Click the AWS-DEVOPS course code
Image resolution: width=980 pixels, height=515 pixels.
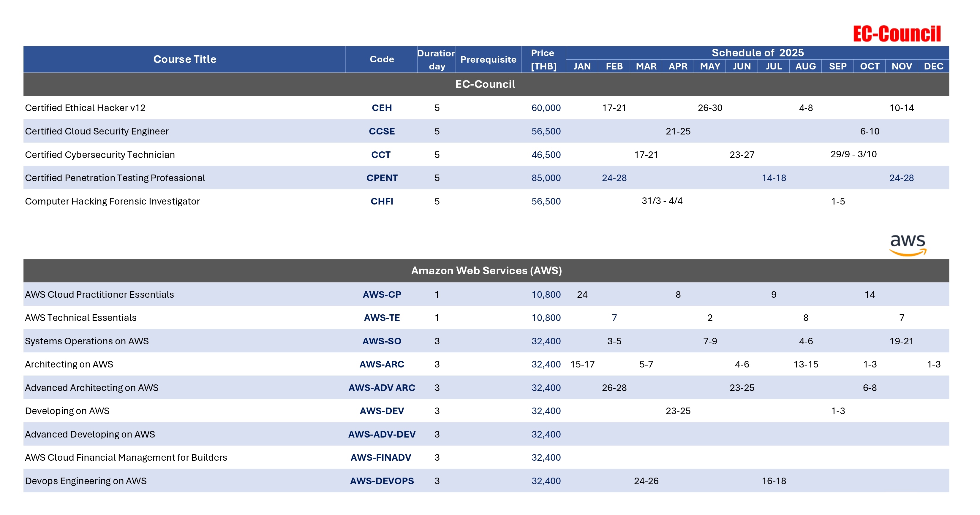click(x=382, y=481)
